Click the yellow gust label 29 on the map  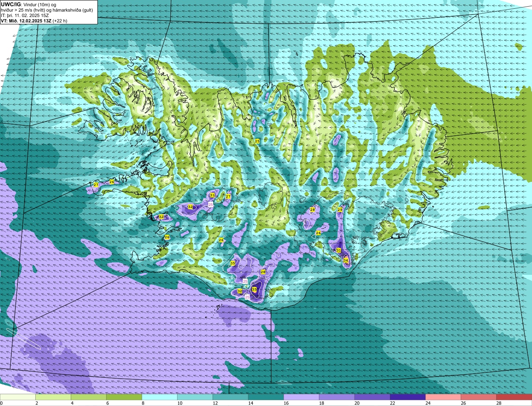tap(340, 210)
